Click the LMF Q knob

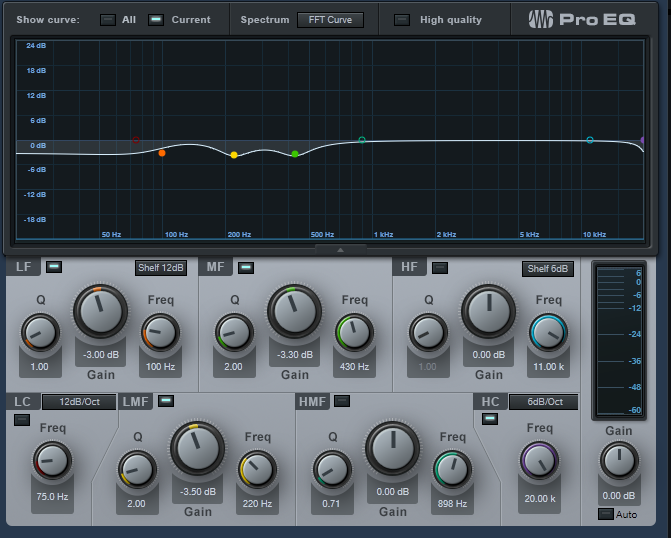137,470
